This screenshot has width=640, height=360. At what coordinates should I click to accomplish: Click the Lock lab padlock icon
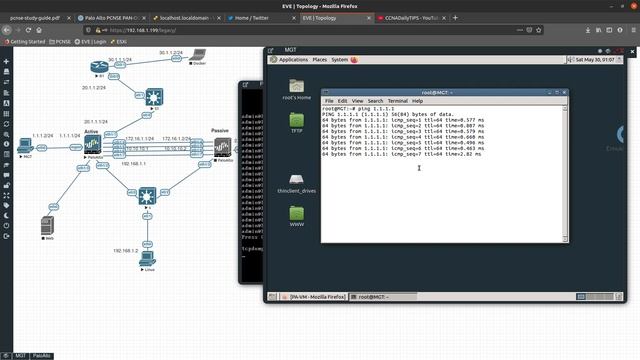click(6, 185)
